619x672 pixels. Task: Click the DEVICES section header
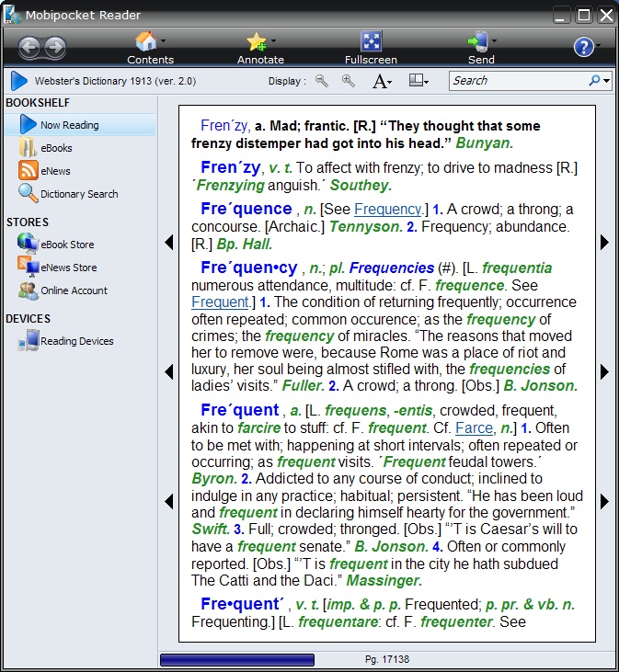[28, 319]
